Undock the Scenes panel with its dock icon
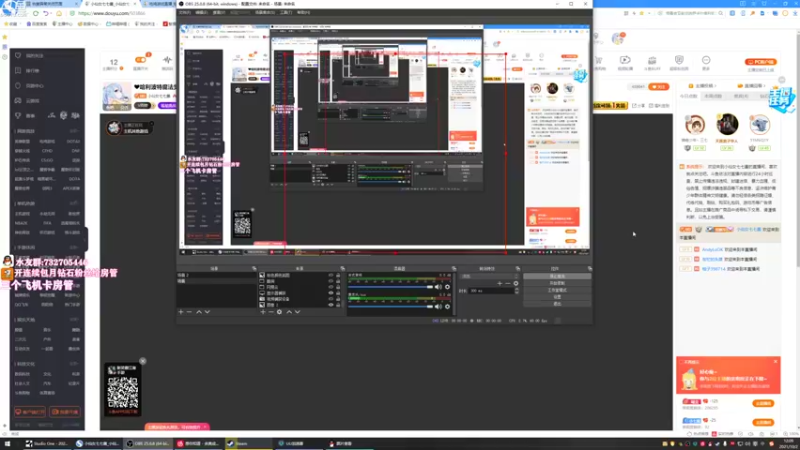The height and width of the screenshot is (450, 800). (254, 268)
